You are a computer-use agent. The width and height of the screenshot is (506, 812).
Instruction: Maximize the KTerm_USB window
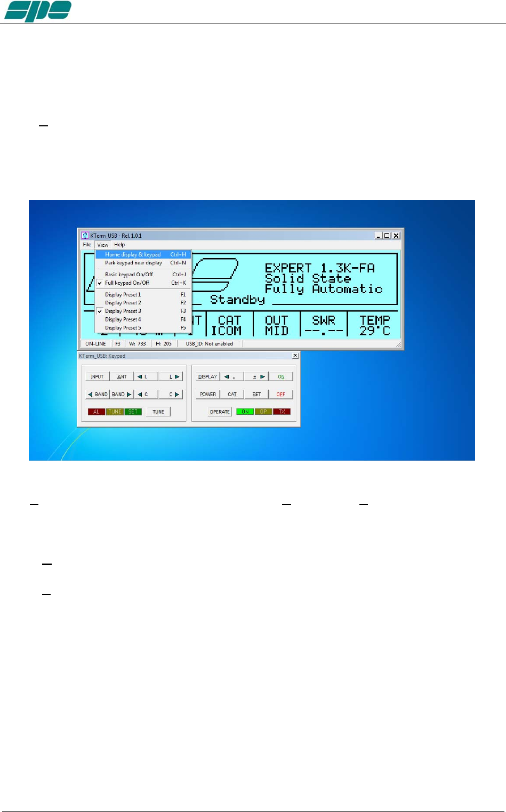[387, 235]
